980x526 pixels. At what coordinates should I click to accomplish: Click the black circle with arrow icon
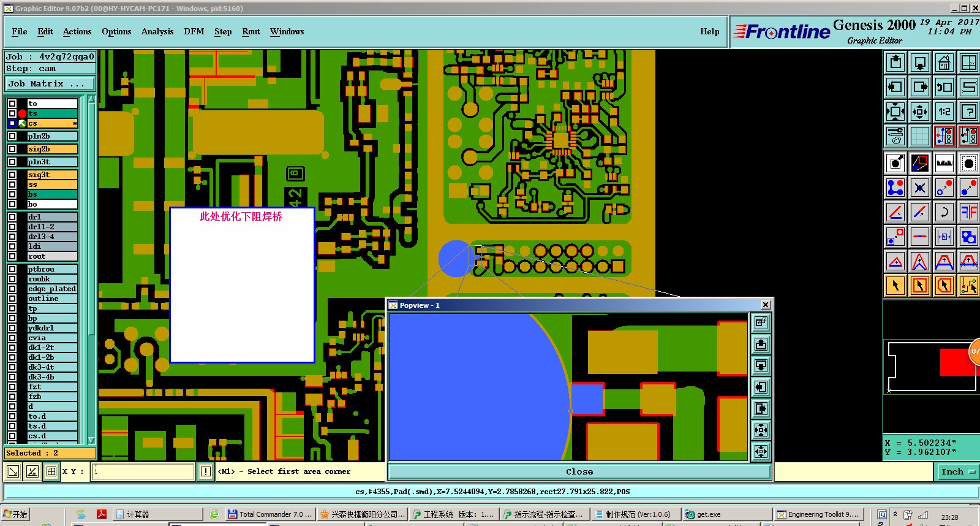[x=895, y=163]
